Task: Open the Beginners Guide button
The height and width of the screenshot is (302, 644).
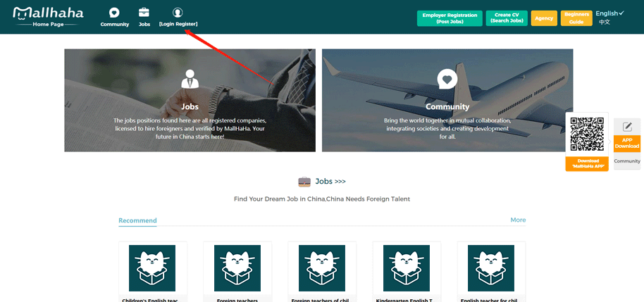Action: tap(576, 18)
